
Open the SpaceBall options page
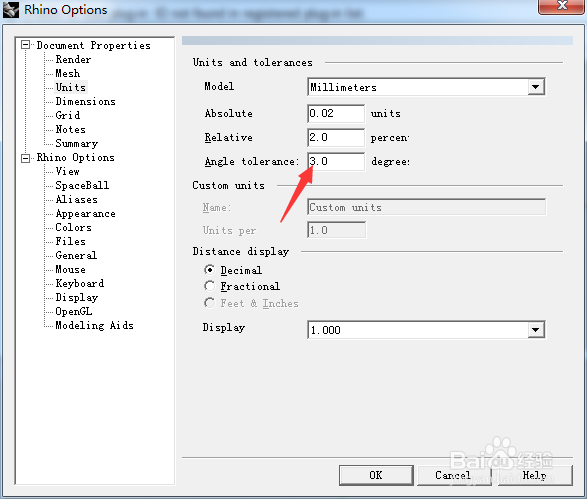coord(82,185)
